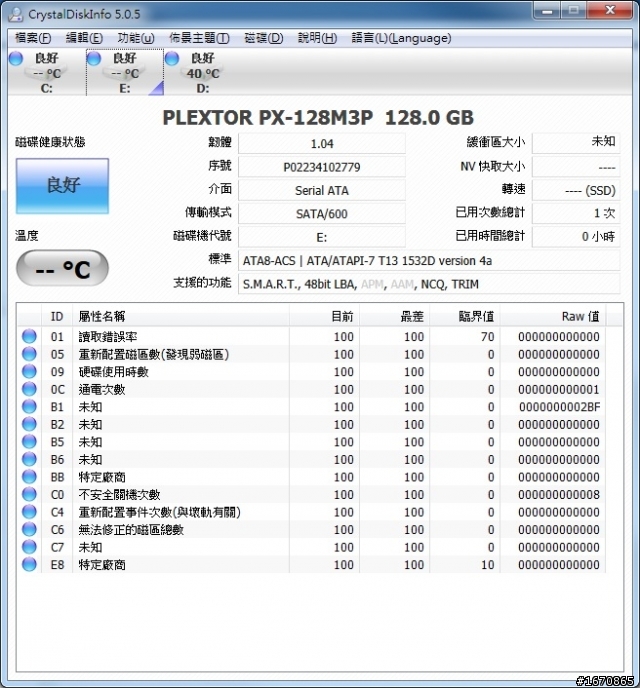Click the firmware field showing 1.04
The image size is (640, 689).
[x=322, y=144]
